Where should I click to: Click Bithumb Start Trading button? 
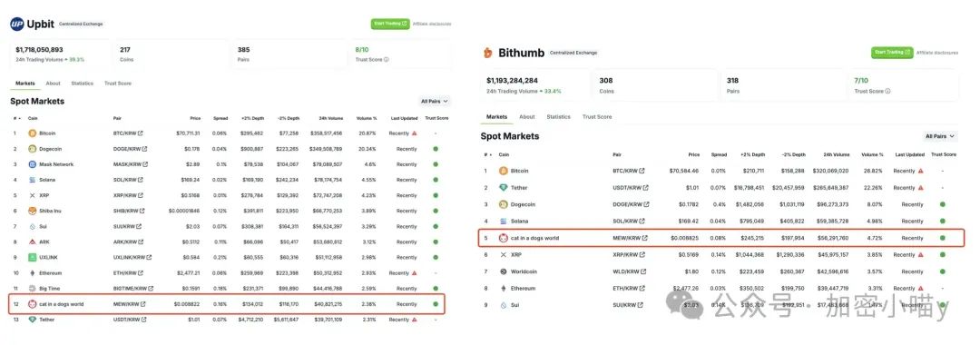click(892, 53)
